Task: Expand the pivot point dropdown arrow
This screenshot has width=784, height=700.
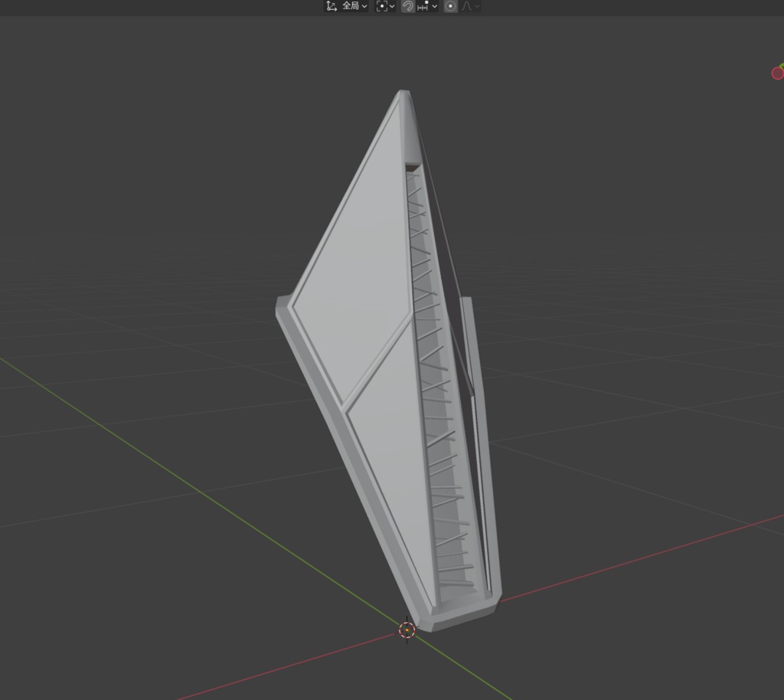Action: (x=392, y=6)
